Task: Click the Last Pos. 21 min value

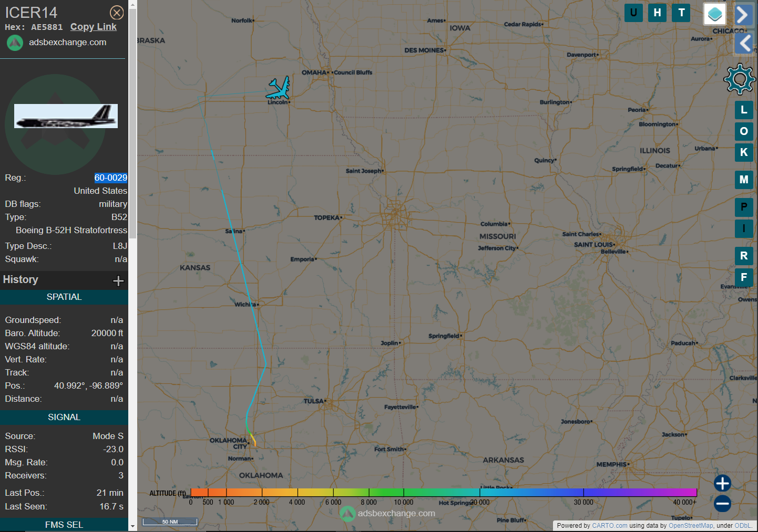Action: click(110, 493)
